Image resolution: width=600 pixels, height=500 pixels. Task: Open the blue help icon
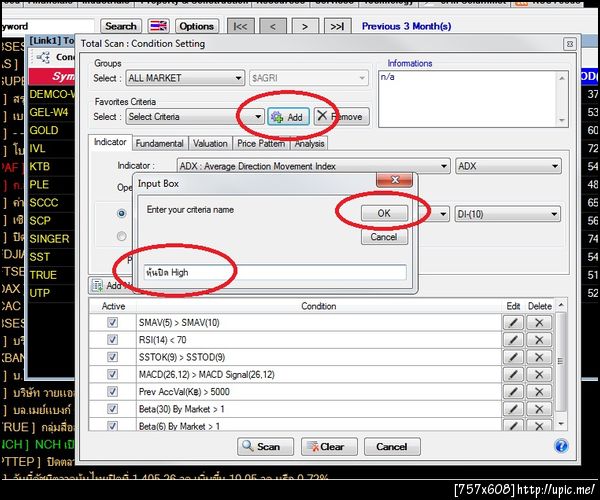tap(561, 446)
